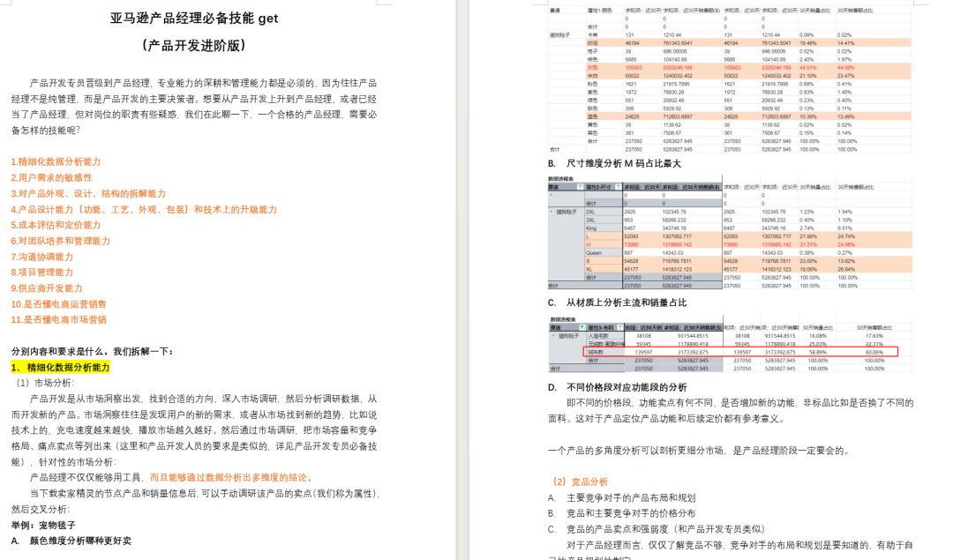Click list item '2.用户需求的敏感性'
Viewport: 953px width, 560px height.
[x=52, y=177]
